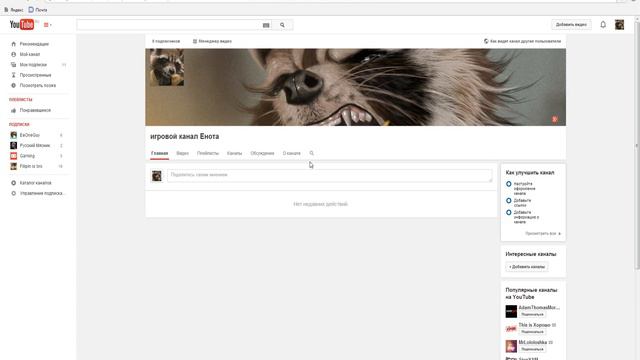This screenshot has height=360, width=640.
Task: Subscribe to This is Хорошо channel
Action: pyautogui.click(x=532, y=332)
